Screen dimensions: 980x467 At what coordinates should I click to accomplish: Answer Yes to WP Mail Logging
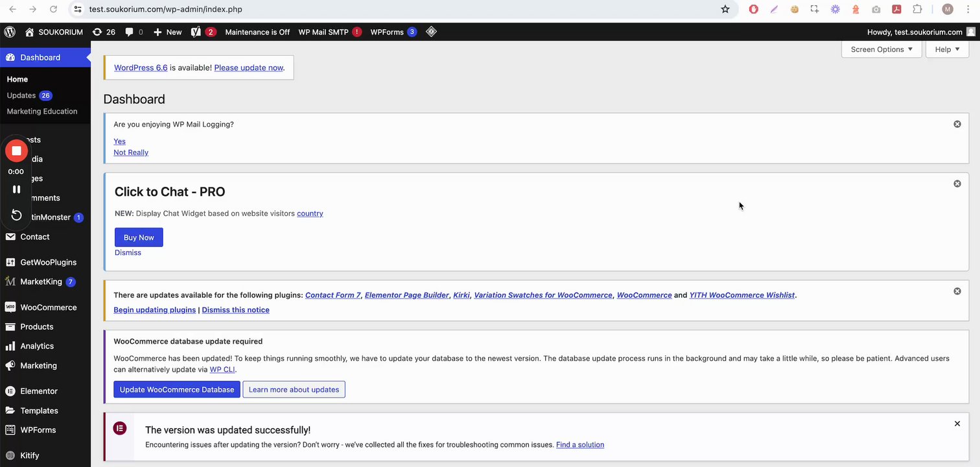(x=119, y=141)
